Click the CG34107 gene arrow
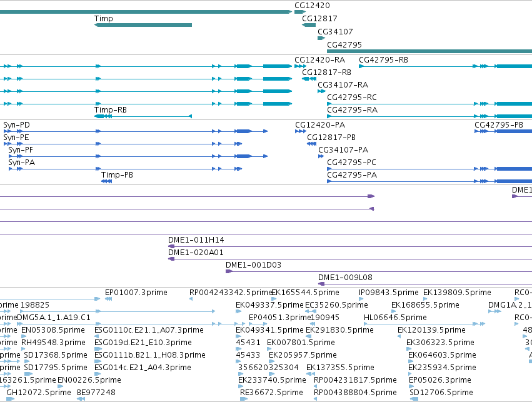This screenshot has height=402, width=532. click(321, 38)
